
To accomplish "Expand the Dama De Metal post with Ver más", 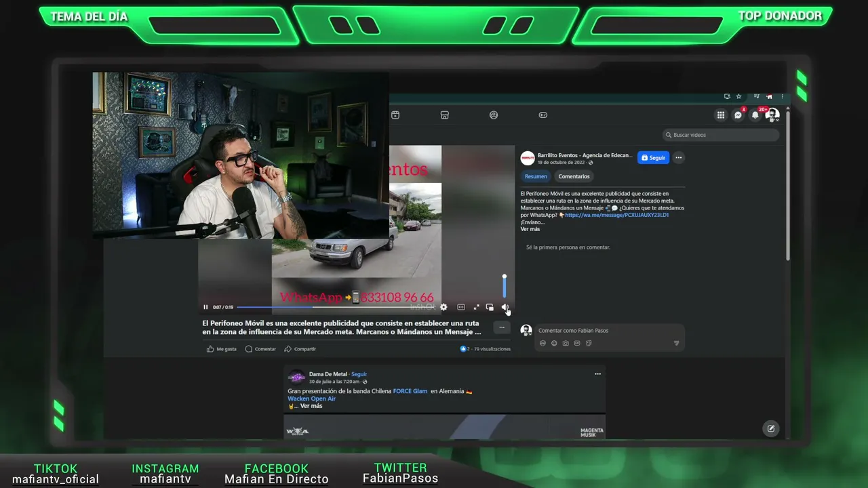I will coord(311,406).
